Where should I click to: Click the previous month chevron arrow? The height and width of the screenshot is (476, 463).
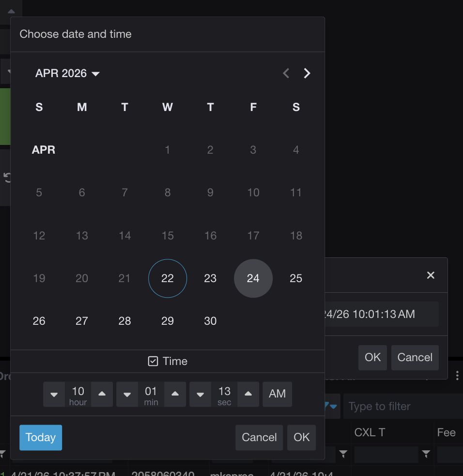click(x=286, y=73)
